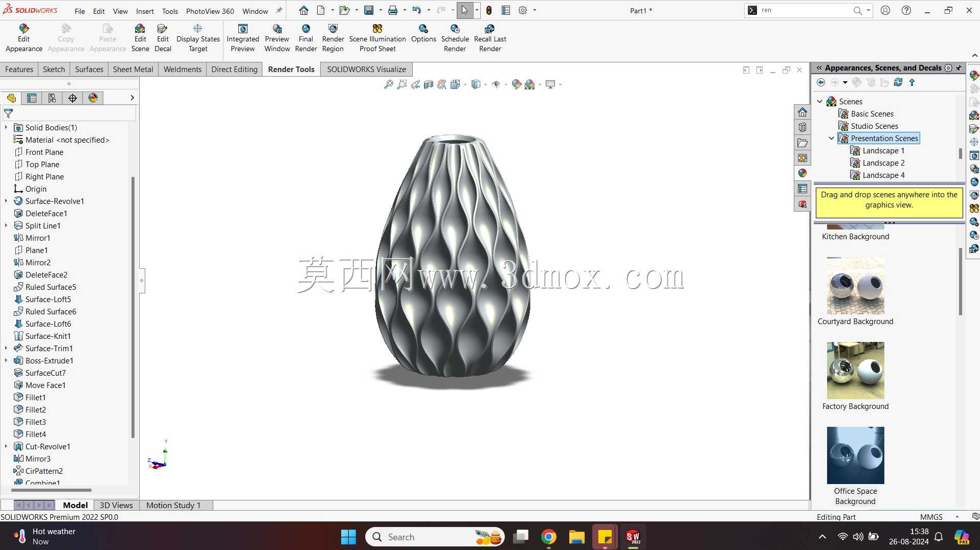Screen dimensions: 980x550
Task: Start Integrated Preview
Action: (x=242, y=38)
